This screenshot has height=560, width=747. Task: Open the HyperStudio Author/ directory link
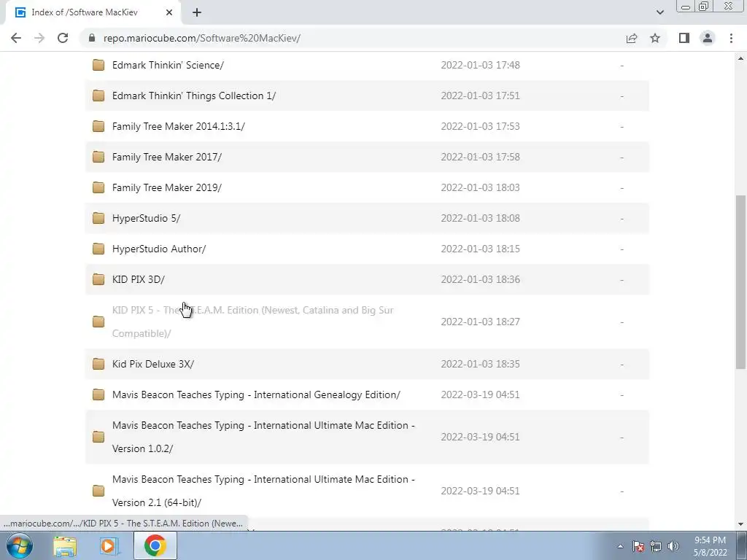[159, 249]
